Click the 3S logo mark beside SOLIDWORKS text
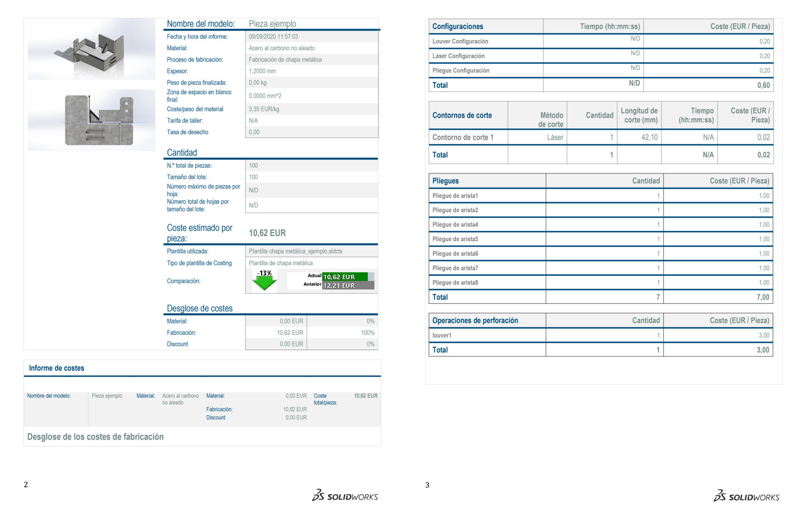Viewport: 812px width, 520px height. 317,496
